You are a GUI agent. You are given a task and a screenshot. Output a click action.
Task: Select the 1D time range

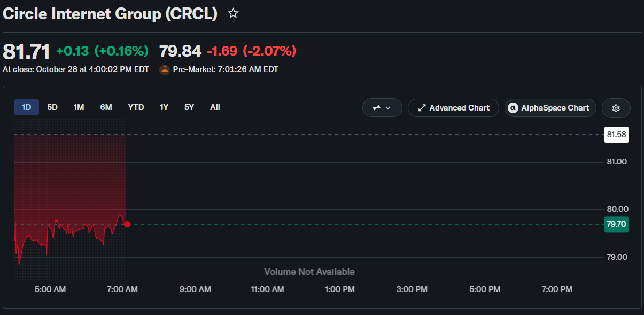click(x=26, y=107)
